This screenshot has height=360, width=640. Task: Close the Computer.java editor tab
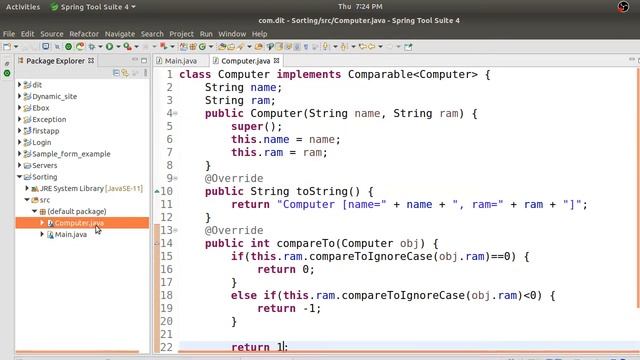pos(276,60)
